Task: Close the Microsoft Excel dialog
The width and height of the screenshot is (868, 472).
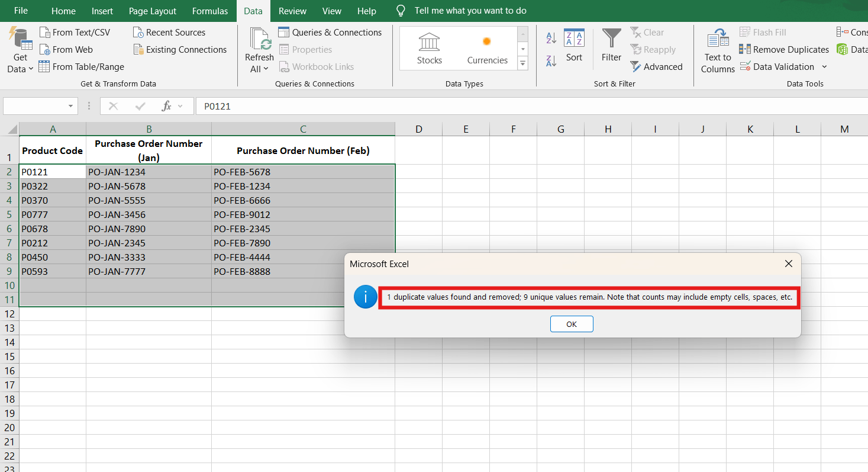Action: (x=788, y=264)
